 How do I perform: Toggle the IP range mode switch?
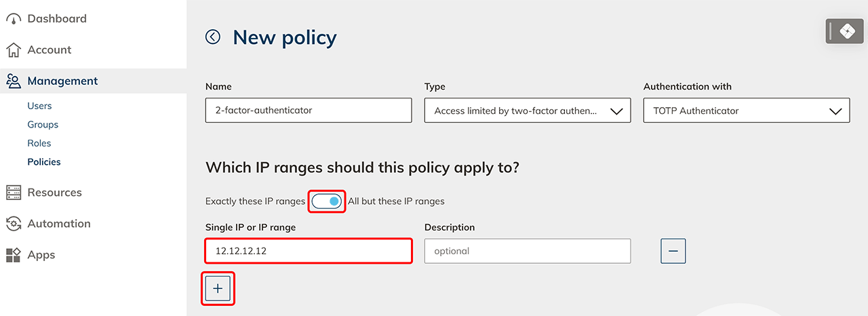click(x=327, y=201)
